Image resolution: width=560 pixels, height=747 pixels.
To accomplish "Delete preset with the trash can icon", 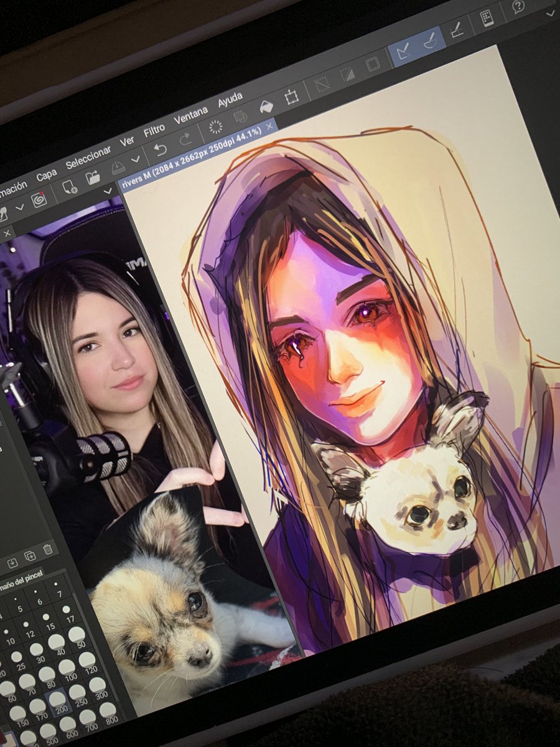I will click(x=48, y=549).
